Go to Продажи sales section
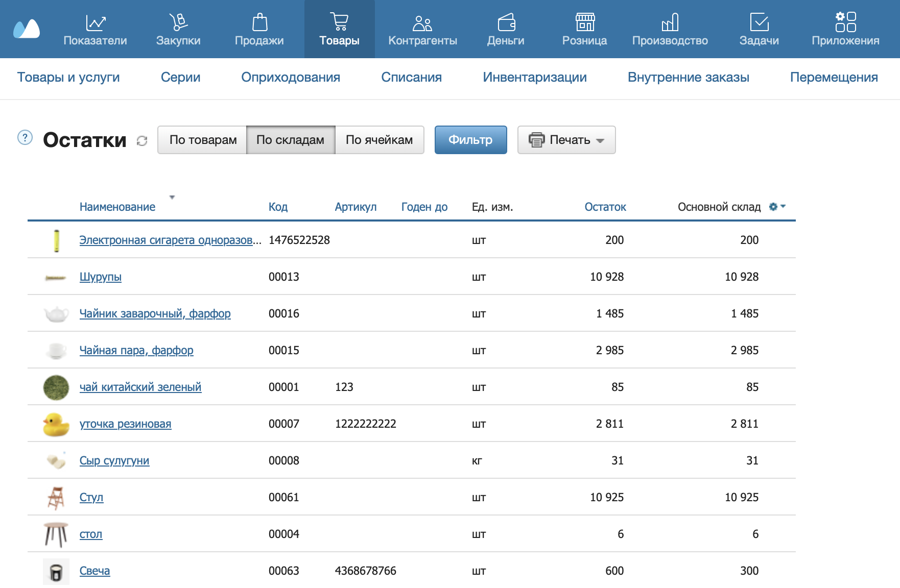This screenshot has width=900, height=588. tap(259, 30)
